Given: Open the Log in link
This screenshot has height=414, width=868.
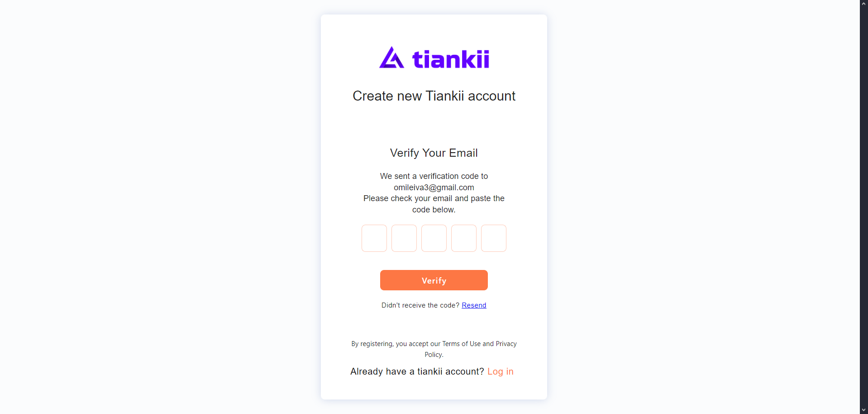Looking at the screenshot, I should pyautogui.click(x=500, y=371).
